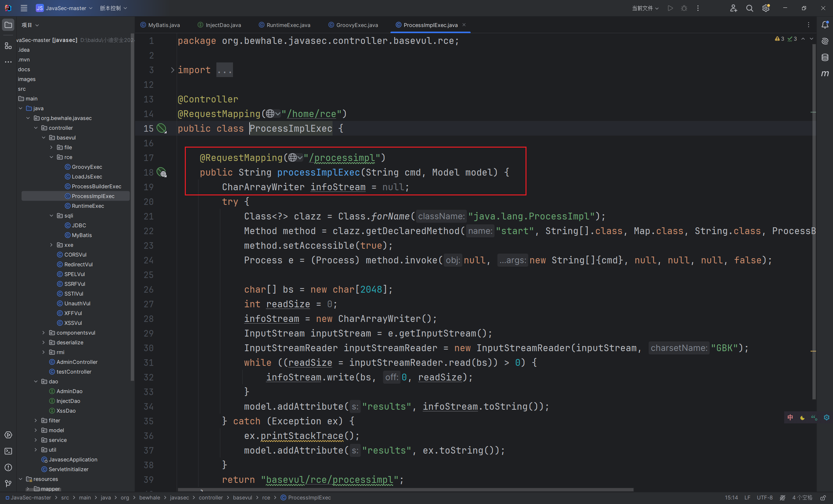
Task: Click the gutter bean icon on line 15
Action: [162, 128]
